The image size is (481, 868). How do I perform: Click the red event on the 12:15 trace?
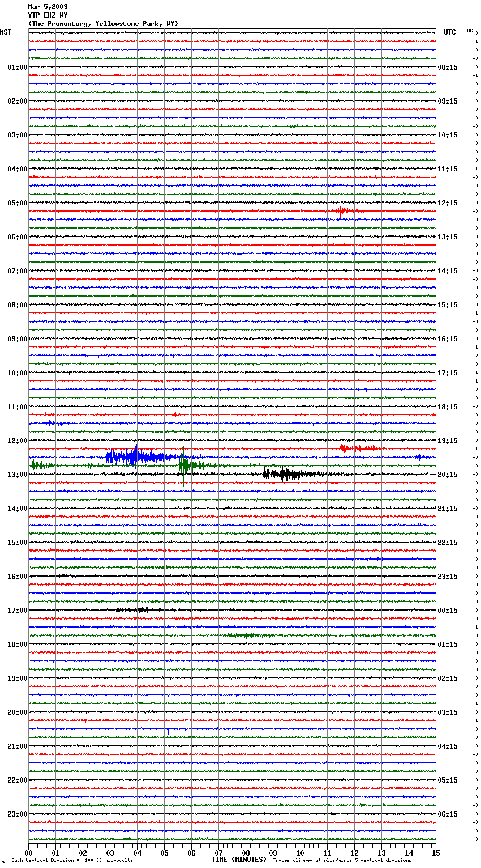[x=359, y=449]
